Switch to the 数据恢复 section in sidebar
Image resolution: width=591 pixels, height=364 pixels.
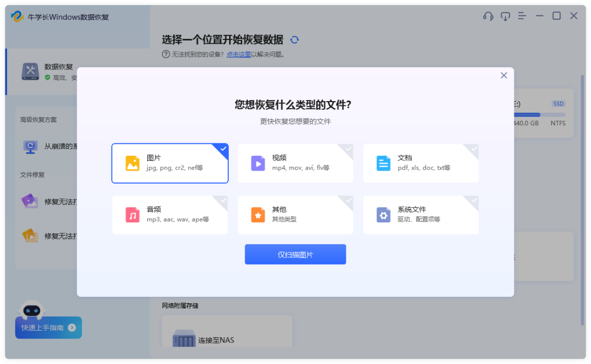(55, 71)
